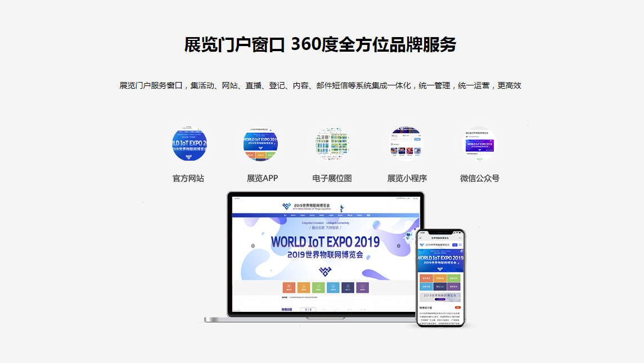Click the 官方网站 circular icon

pos(190,144)
